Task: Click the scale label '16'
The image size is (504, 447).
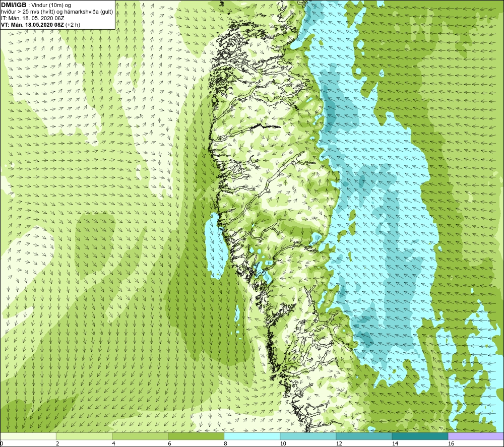Action: pyautogui.click(x=451, y=443)
